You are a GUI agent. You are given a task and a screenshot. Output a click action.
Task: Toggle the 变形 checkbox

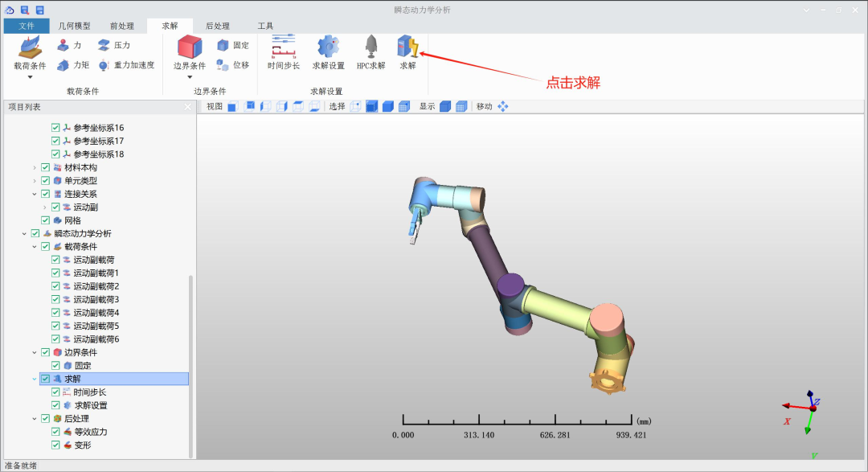coord(55,445)
